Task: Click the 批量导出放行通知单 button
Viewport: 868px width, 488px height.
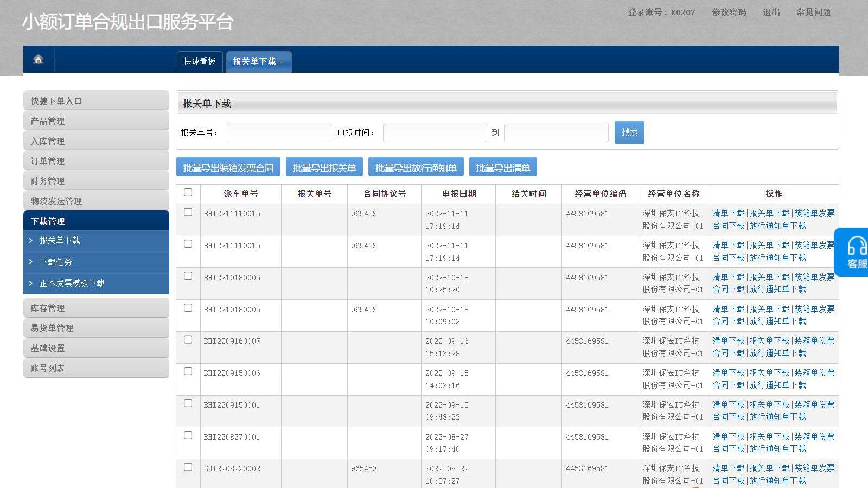Action: pos(416,166)
